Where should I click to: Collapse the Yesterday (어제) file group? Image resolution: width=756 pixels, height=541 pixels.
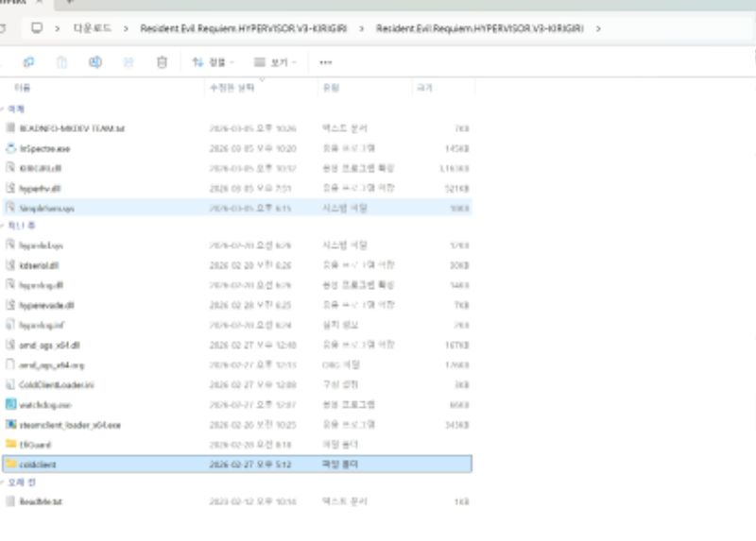3,109
